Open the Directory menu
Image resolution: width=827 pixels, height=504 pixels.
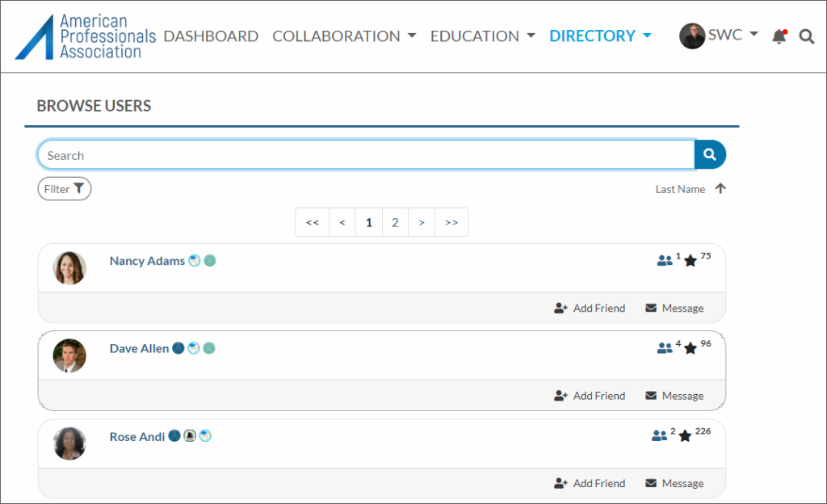coord(600,36)
